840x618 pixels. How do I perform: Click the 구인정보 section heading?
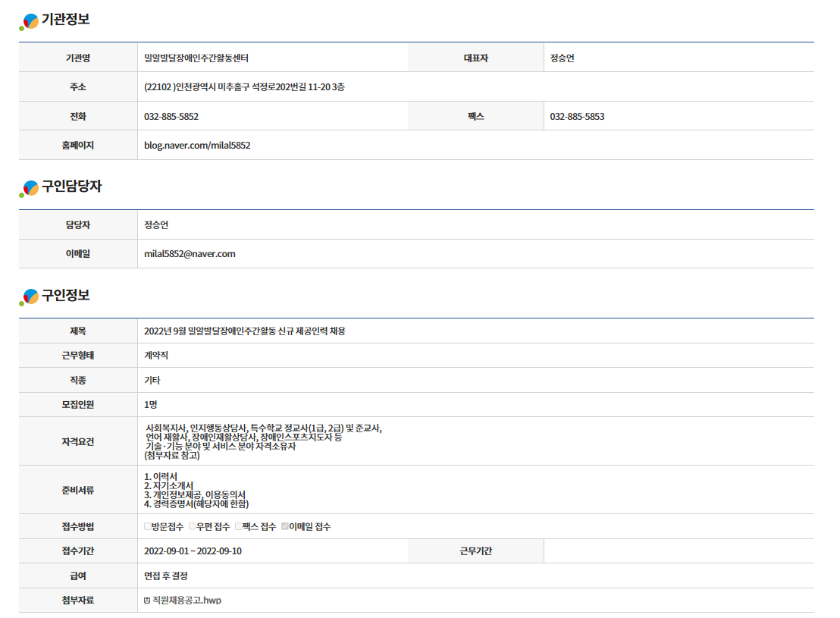[66, 295]
